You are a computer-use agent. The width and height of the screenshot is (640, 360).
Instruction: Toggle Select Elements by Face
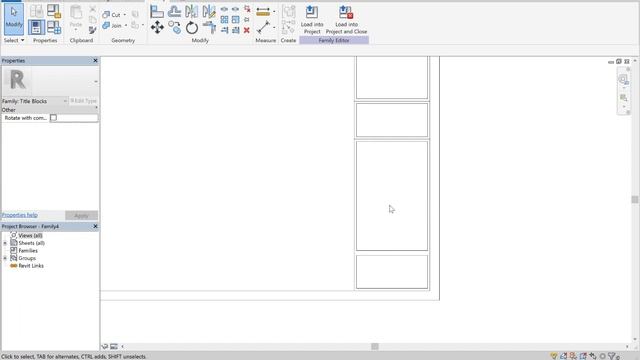[583, 356]
